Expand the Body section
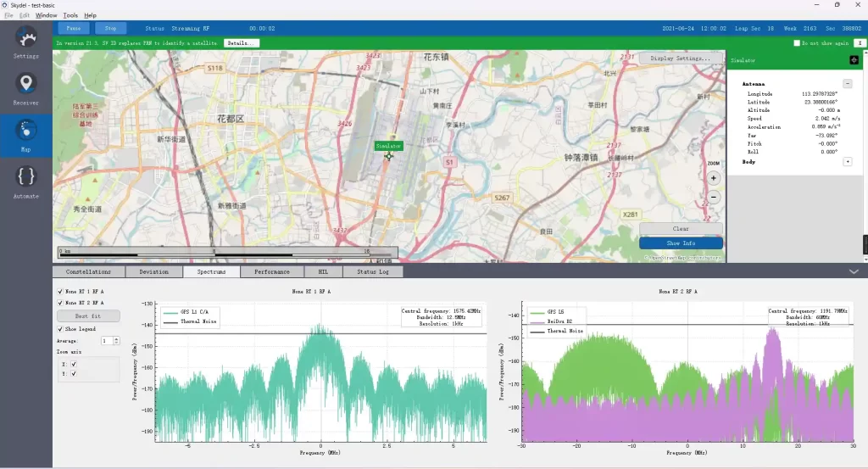Viewport: 868px width, 469px height. (x=848, y=161)
